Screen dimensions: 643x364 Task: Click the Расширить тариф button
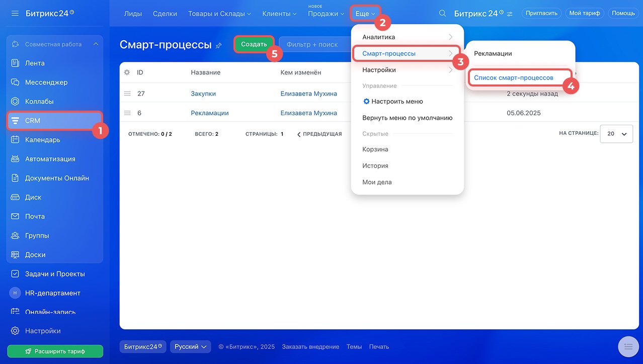(x=55, y=351)
